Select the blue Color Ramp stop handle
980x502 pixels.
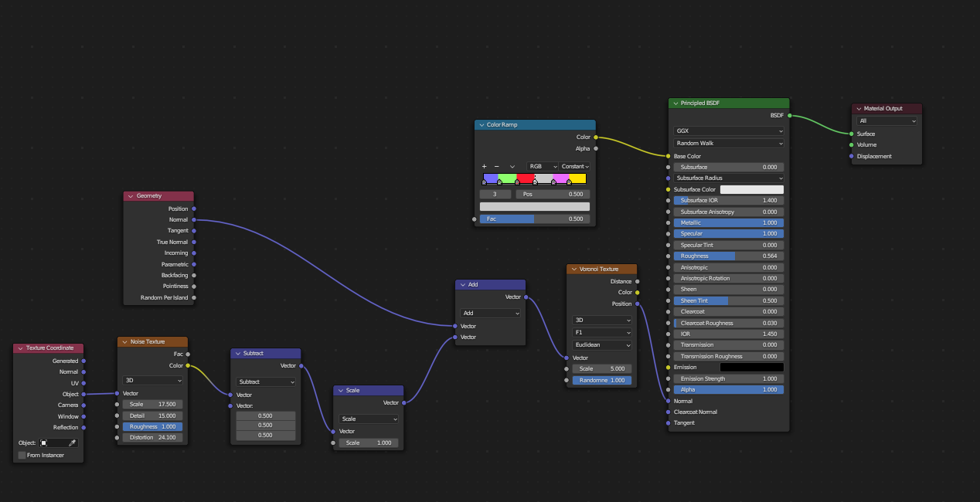(x=485, y=182)
